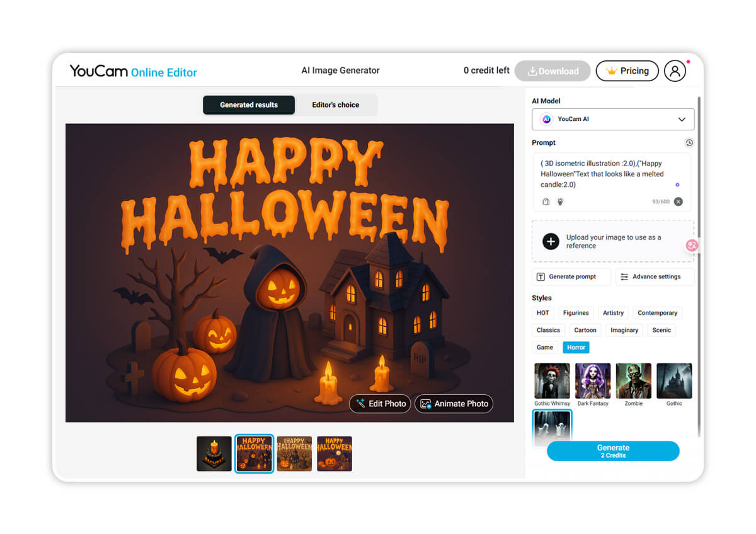
Task: Click the pink translate floating icon
Action: pos(692,246)
